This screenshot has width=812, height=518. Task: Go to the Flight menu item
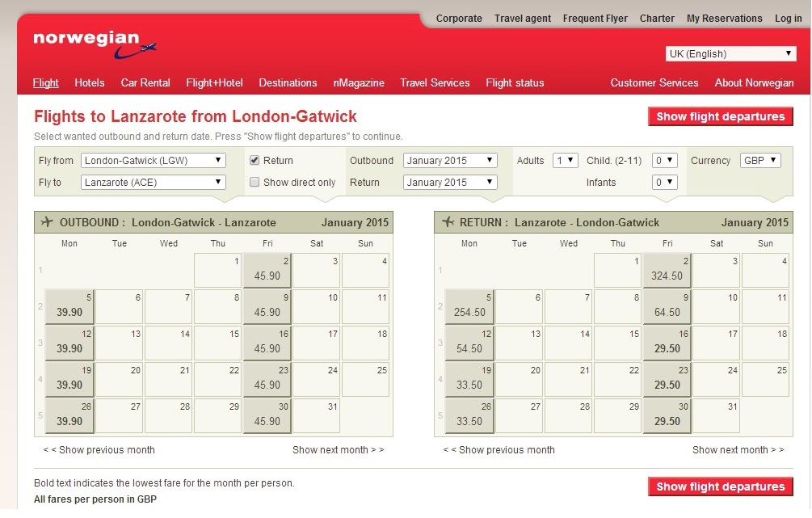[45, 83]
